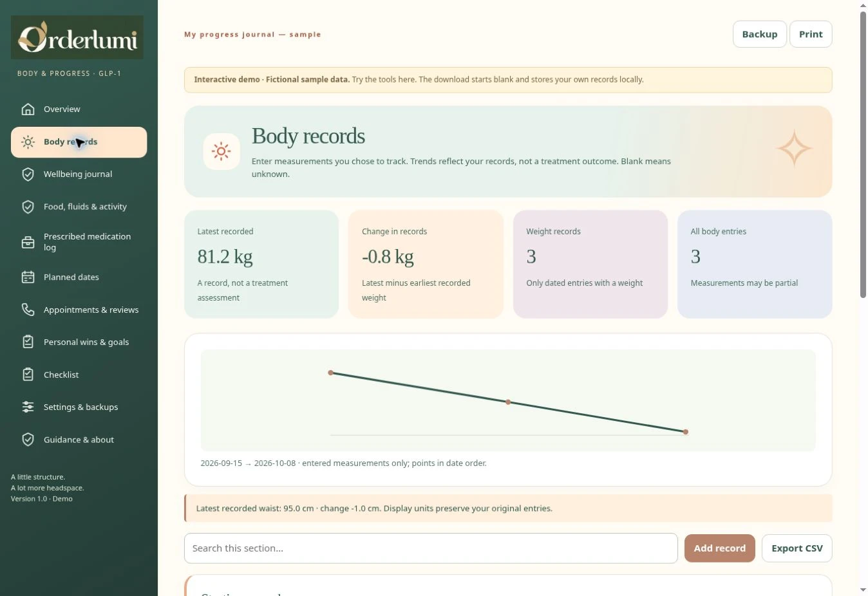Select the Body records sidebar item
868x596 pixels.
pyautogui.click(x=79, y=142)
